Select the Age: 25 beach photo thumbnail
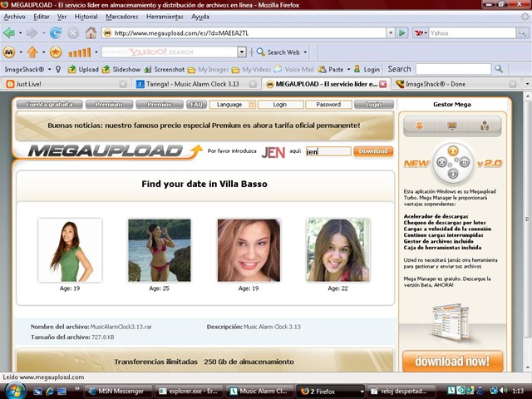532x399 pixels. pyautogui.click(x=159, y=250)
